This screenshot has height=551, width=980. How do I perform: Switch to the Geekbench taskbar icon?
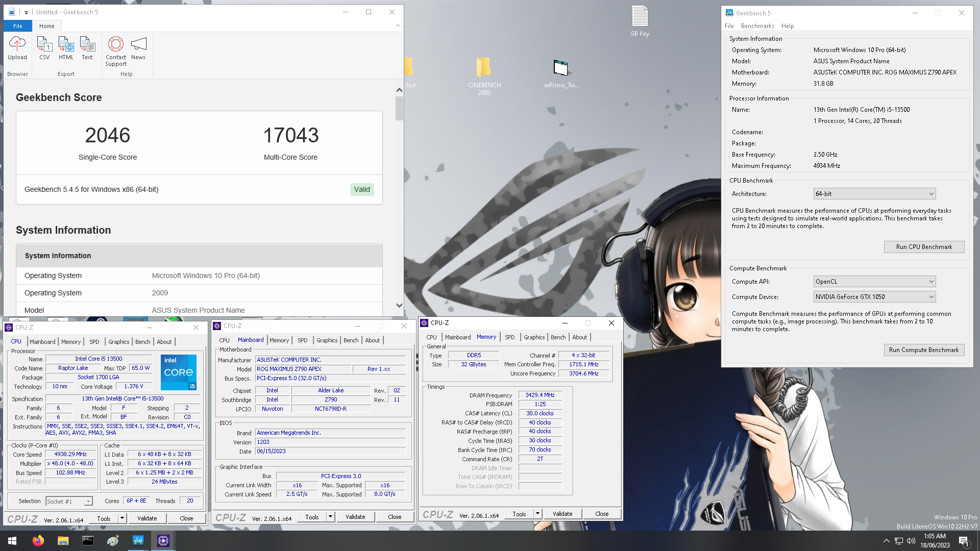(x=138, y=541)
